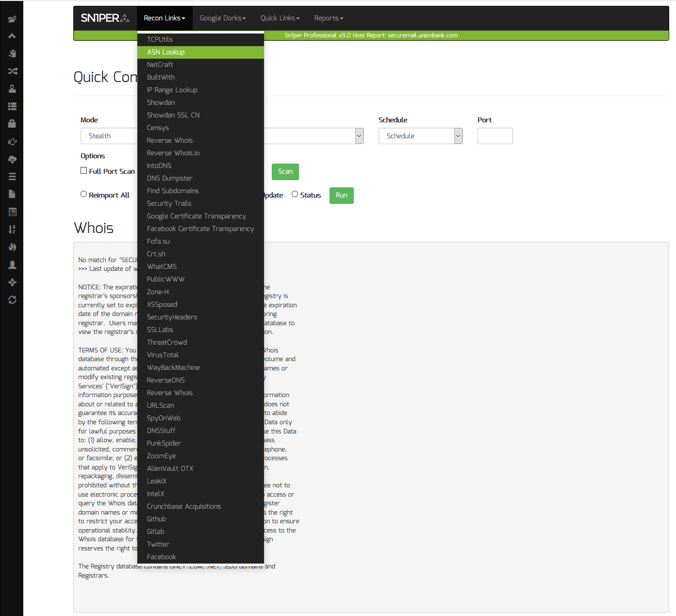Open the Mode dropdown showing Stealth
The image size is (676, 616).
[x=109, y=136]
